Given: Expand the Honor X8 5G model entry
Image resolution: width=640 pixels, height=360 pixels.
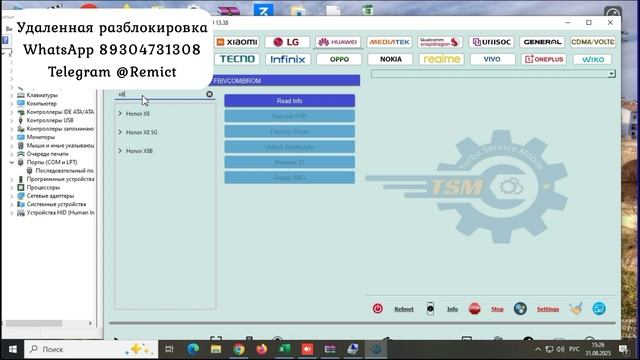Looking at the screenshot, I should click(x=120, y=132).
